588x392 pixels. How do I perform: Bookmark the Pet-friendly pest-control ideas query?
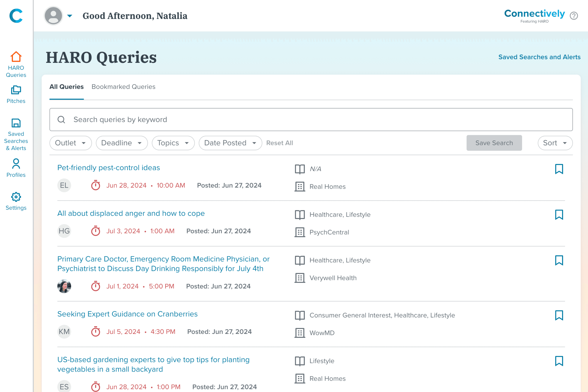(x=559, y=169)
